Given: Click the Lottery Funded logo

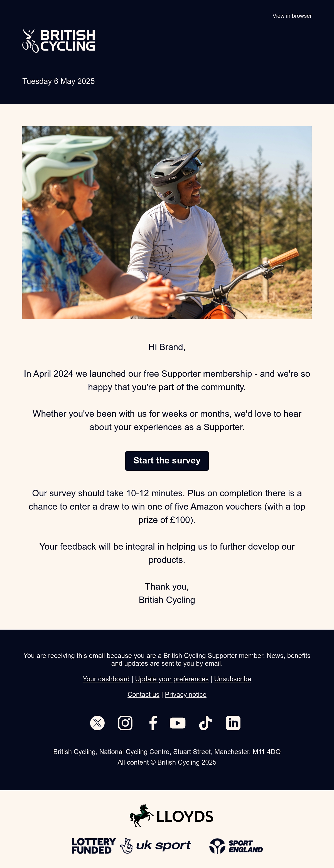Looking at the screenshot, I should 94,846.
